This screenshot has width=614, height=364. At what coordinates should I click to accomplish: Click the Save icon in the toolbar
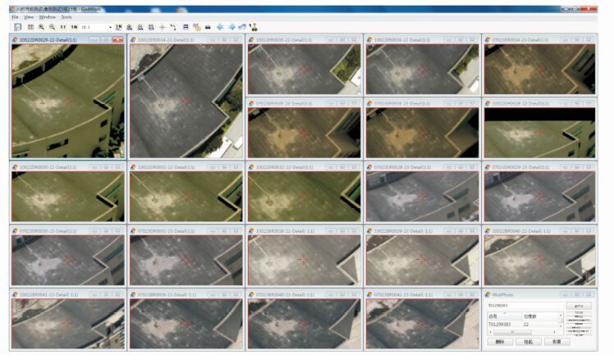(18, 27)
